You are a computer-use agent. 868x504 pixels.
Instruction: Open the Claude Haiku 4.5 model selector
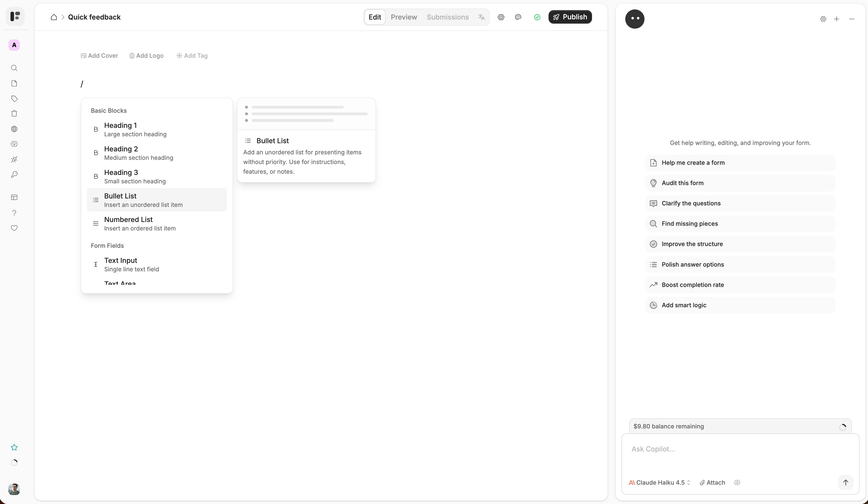659,482
